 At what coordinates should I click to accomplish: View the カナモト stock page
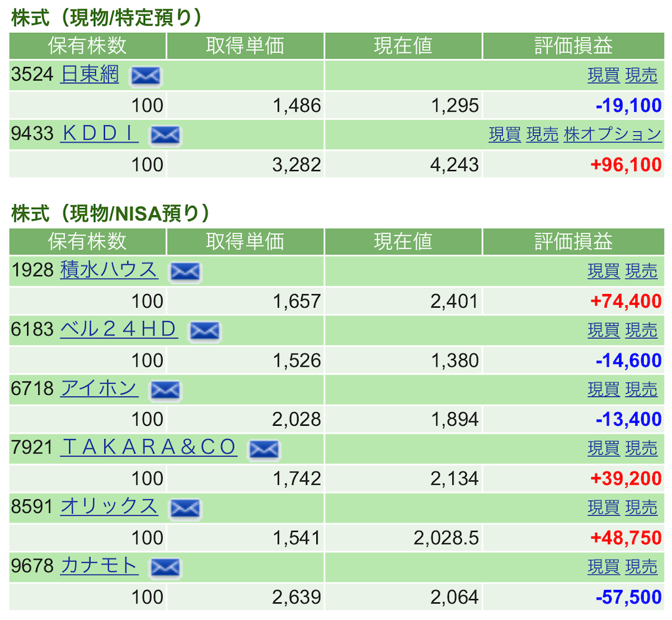[x=99, y=566]
